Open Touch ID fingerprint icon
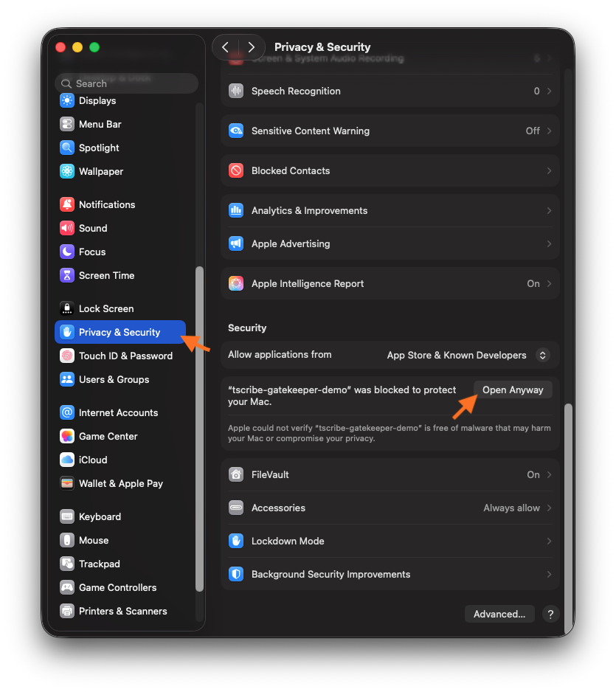 tap(67, 356)
